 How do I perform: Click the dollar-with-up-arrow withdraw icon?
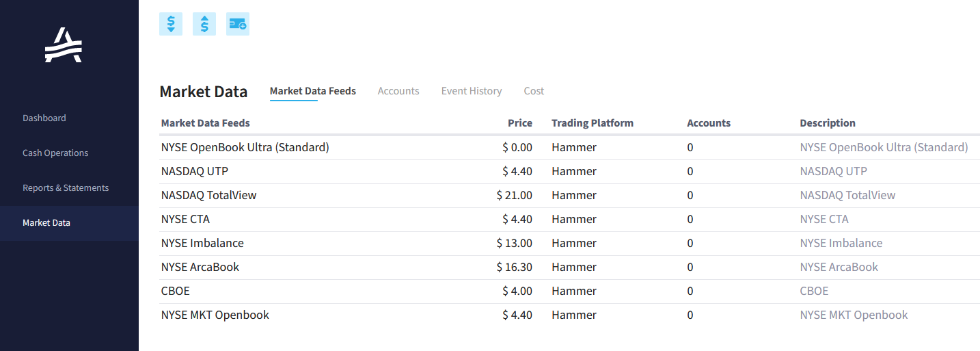(x=204, y=24)
